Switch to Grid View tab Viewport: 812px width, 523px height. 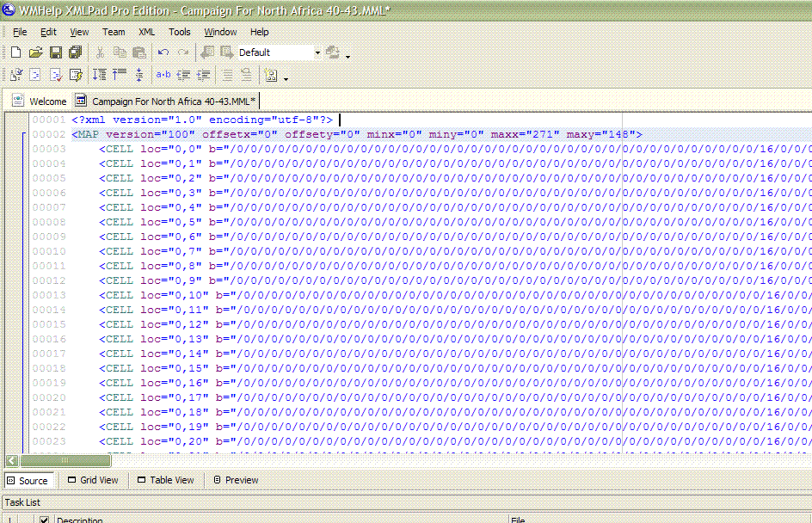click(93, 480)
